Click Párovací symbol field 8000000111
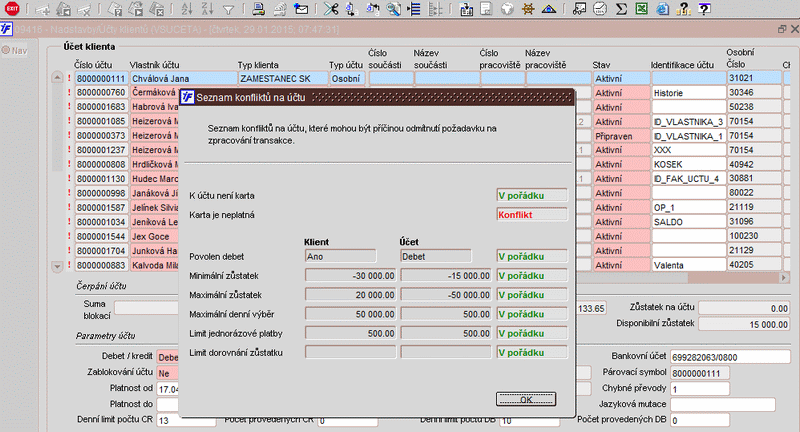Screen dimensions: 800x432 click(699, 373)
